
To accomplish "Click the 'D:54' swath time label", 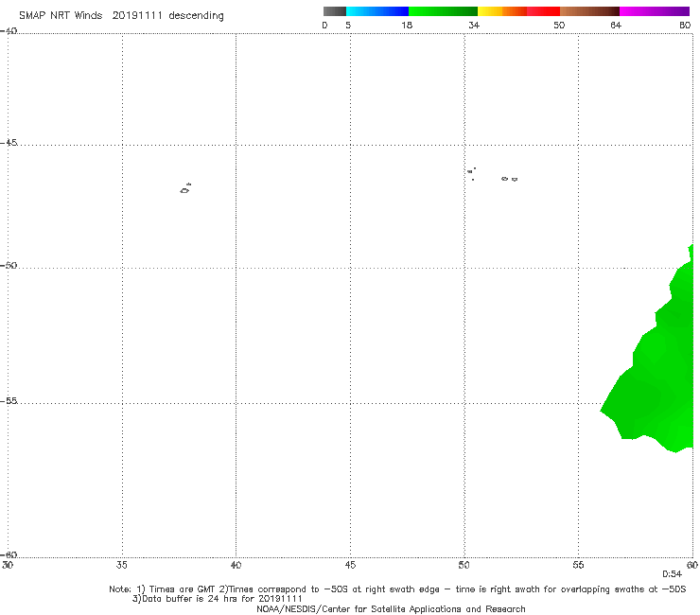I will pyautogui.click(x=672, y=574).
